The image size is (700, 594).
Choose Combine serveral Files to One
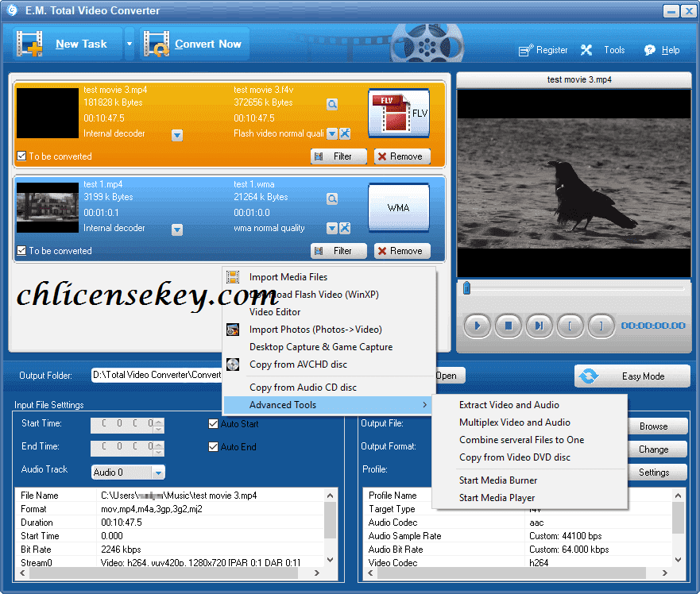click(x=529, y=440)
